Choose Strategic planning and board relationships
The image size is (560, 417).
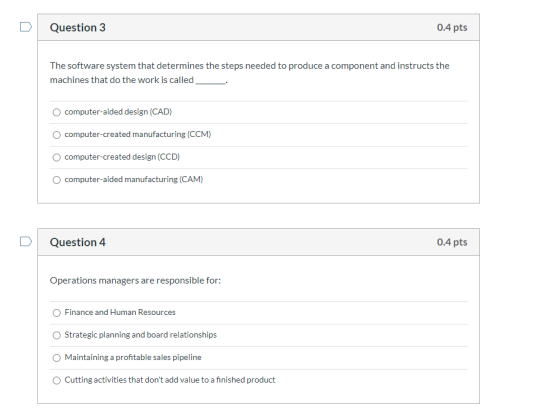[56, 336]
